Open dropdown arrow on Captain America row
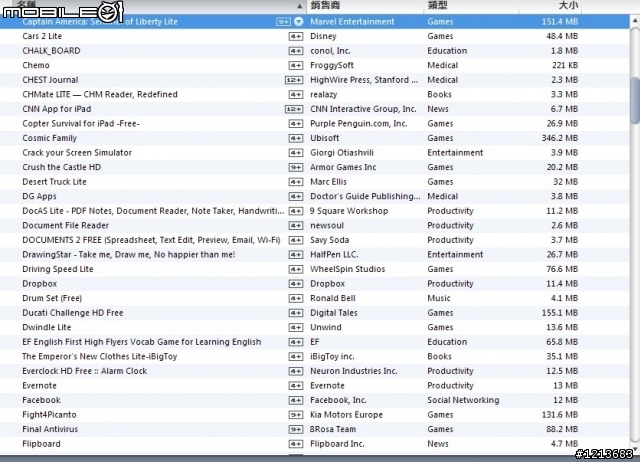 [299, 22]
